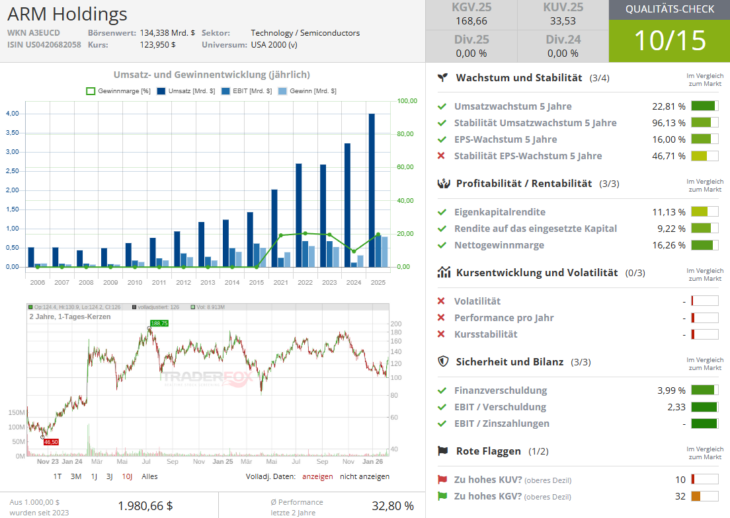Click 'anzeigen' for Volladj. Daten
Screen dimensions: 730x518
click(x=317, y=476)
